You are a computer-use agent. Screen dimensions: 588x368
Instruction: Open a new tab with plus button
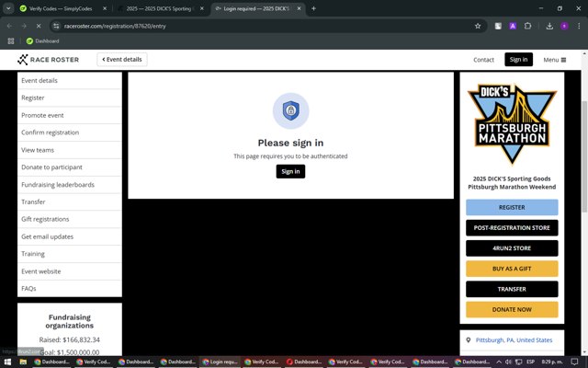pos(313,8)
